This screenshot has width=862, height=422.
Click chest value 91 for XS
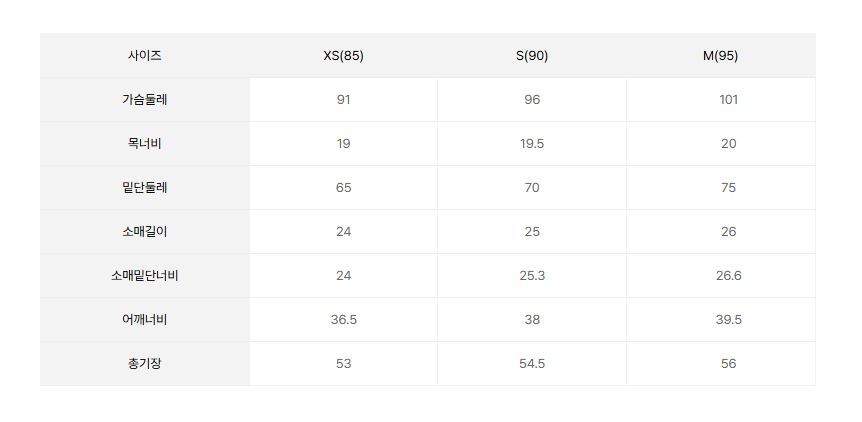(343, 100)
